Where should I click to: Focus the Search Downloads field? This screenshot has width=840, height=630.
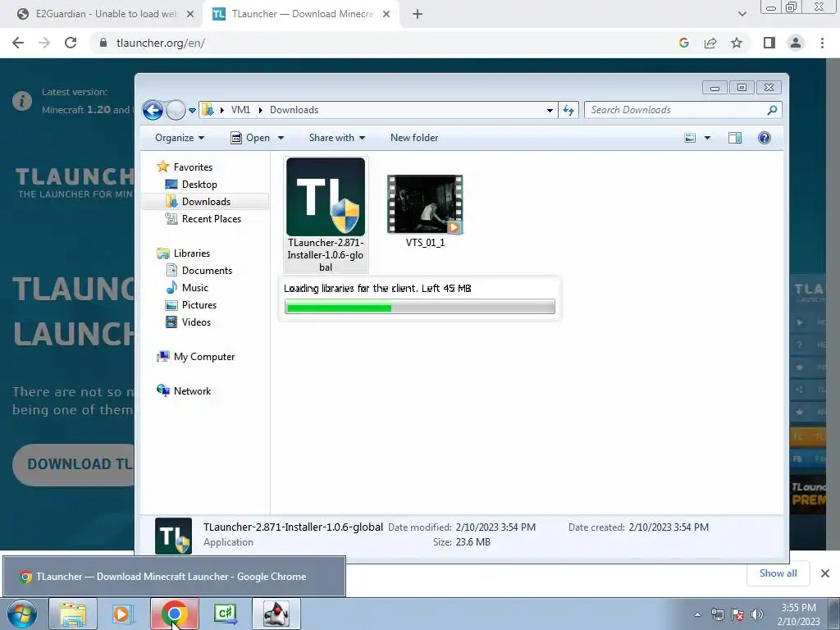[677, 110]
